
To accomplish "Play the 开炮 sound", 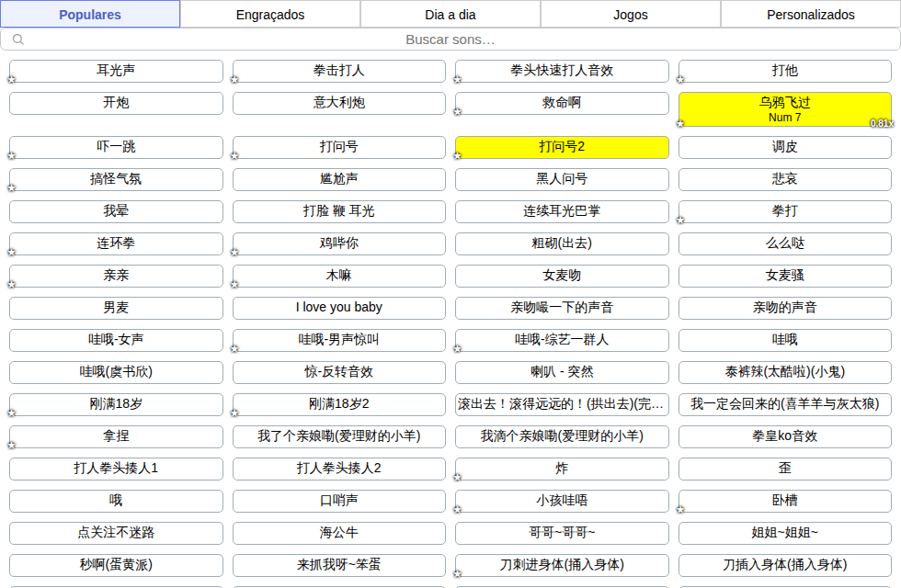I will point(116,103).
